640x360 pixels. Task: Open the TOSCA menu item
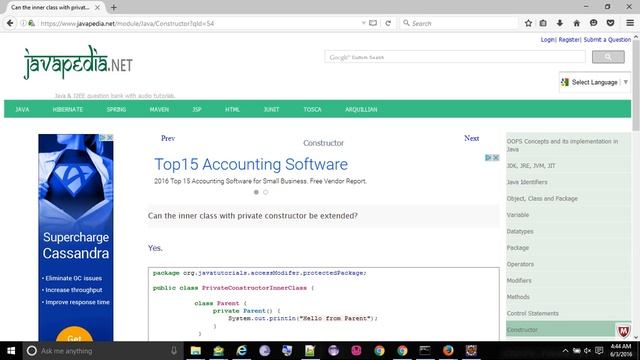tap(312, 109)
